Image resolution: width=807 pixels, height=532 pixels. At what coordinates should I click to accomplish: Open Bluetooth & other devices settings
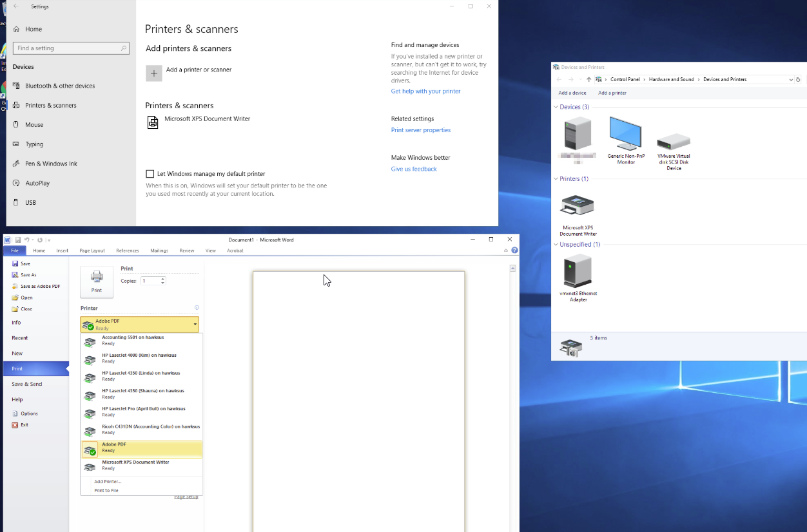(59, 86)
